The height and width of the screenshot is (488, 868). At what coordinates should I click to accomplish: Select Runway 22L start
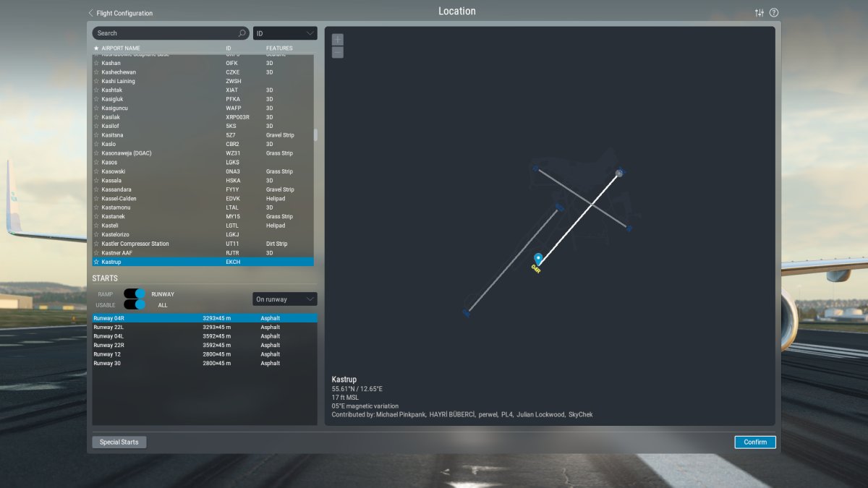tap(204, 327)
